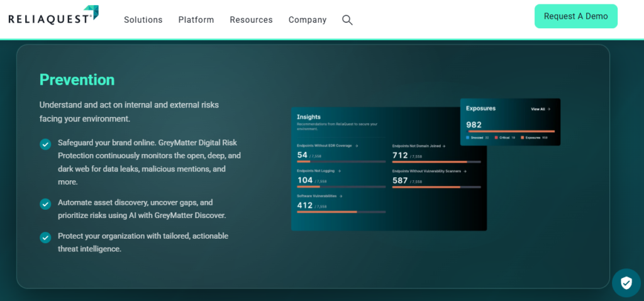Open the Platform menu
Image resolution: width=644 pixels, height=301 pixels.
click(196, 19)
